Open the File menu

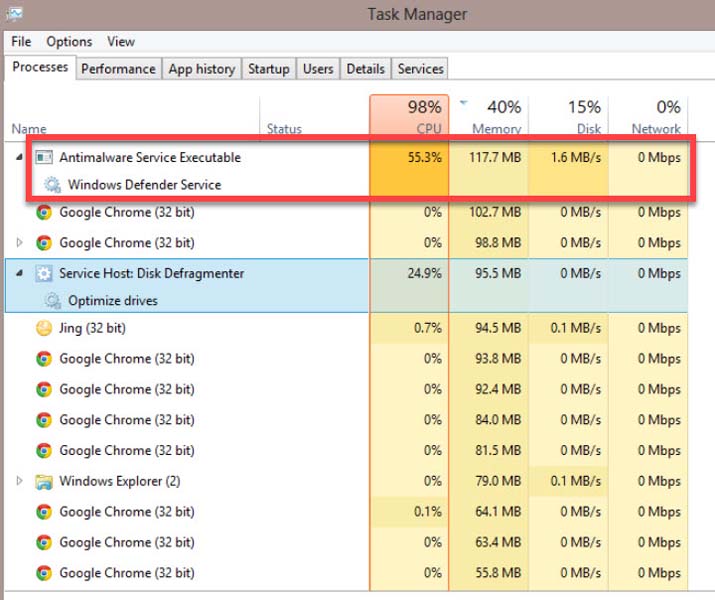click(21, 41)
